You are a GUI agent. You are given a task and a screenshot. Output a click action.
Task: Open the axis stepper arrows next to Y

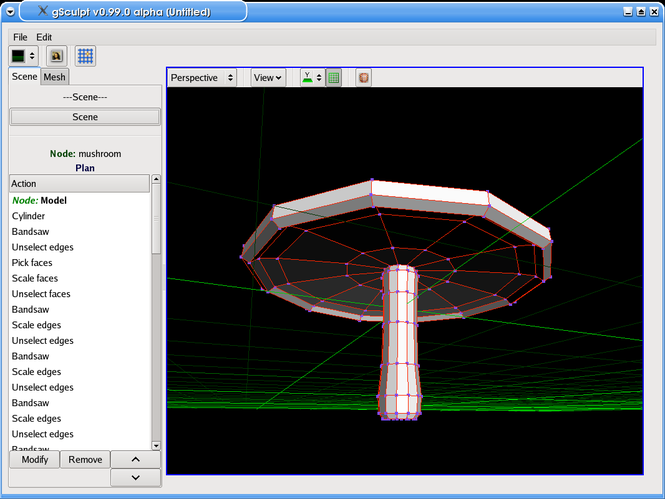tap(319, 78)
